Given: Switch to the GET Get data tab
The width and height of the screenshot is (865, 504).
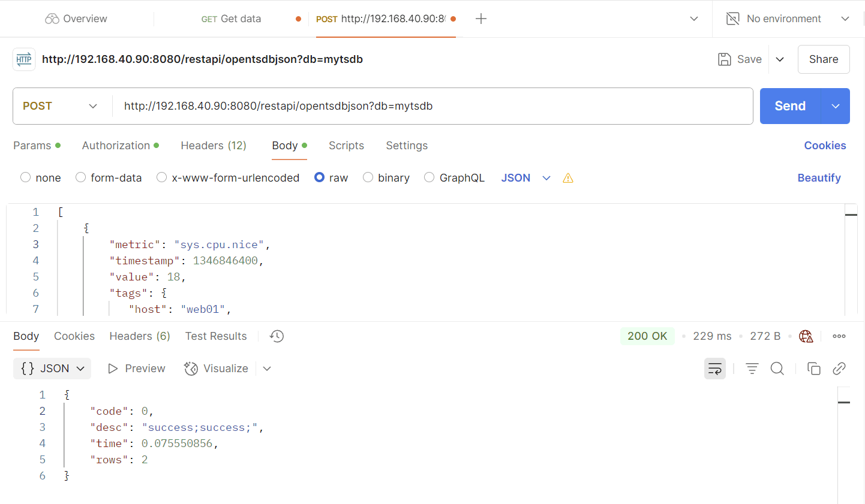Looking at the screenshot, I should (x=231, y=19).
